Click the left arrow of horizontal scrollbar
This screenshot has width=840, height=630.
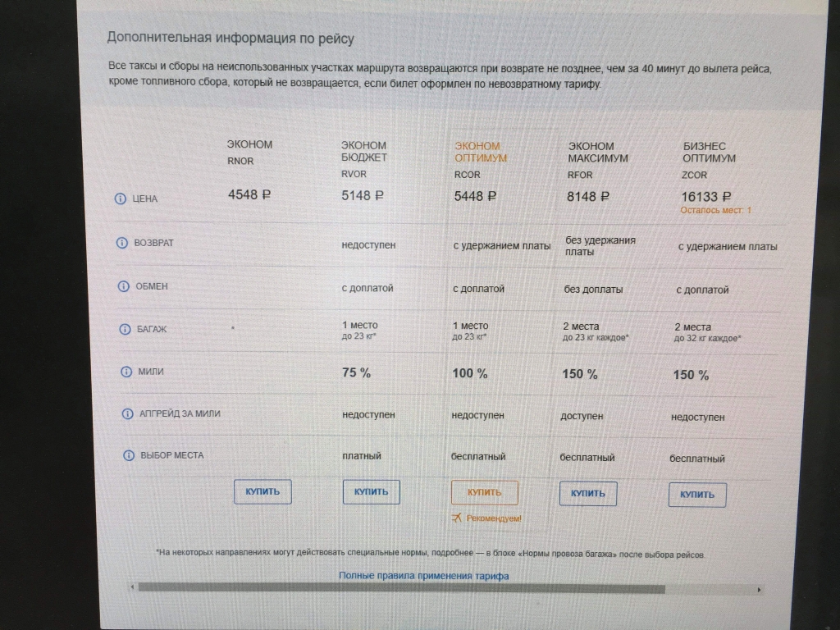132,587
